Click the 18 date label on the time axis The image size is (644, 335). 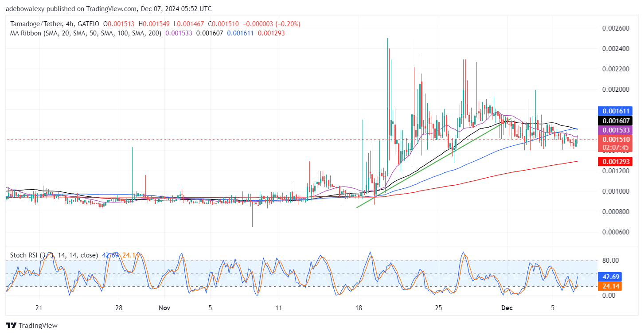pyautogui.click(x=358, y=308)
